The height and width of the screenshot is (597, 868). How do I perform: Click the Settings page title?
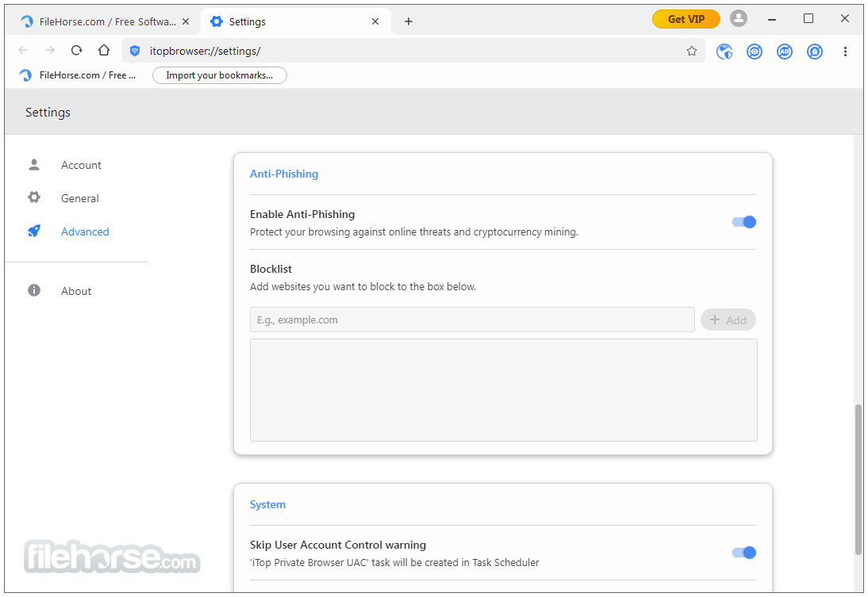pyautogui.click(x=48, y=113)
